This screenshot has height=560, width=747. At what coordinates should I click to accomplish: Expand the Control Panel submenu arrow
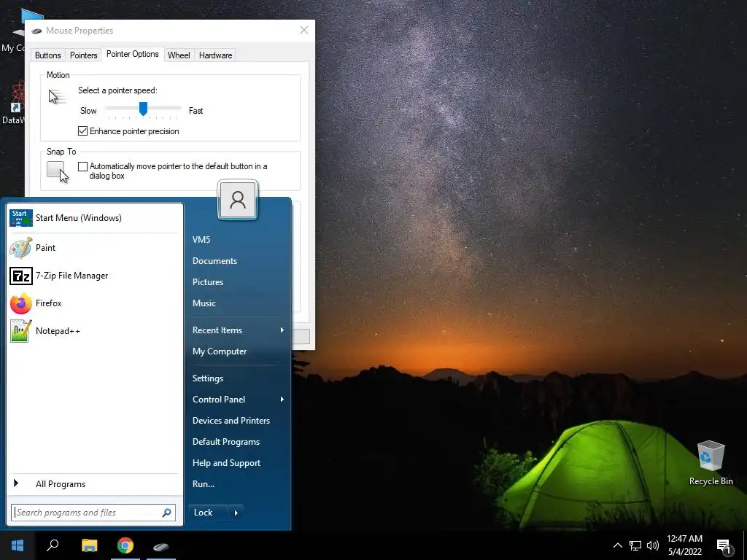[x=282, y=399]
